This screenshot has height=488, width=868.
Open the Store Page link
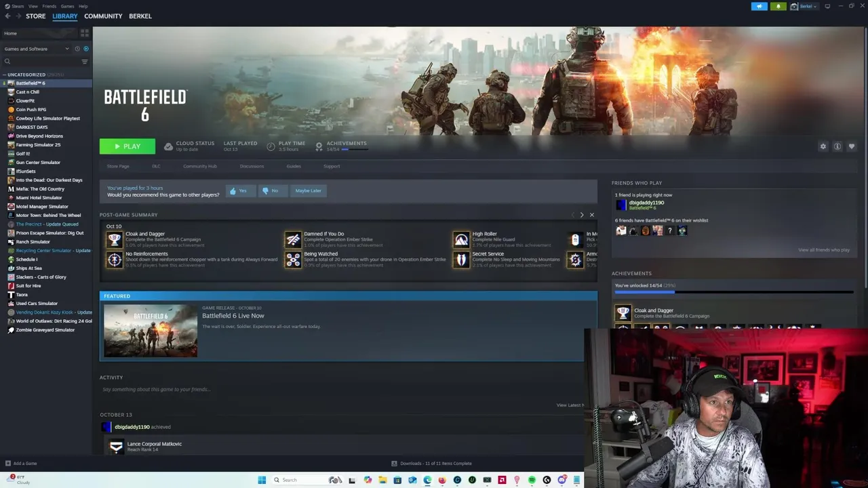tap(118, 166)
